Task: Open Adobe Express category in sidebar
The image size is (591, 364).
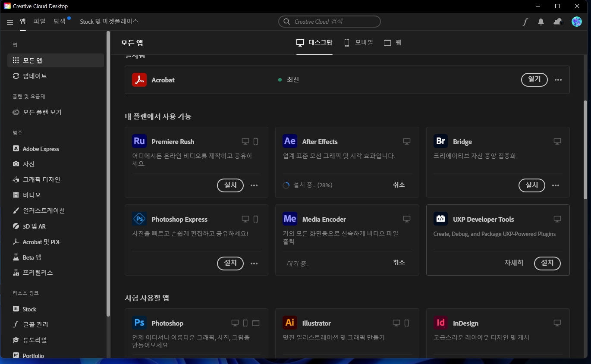Action: point(56,149)
